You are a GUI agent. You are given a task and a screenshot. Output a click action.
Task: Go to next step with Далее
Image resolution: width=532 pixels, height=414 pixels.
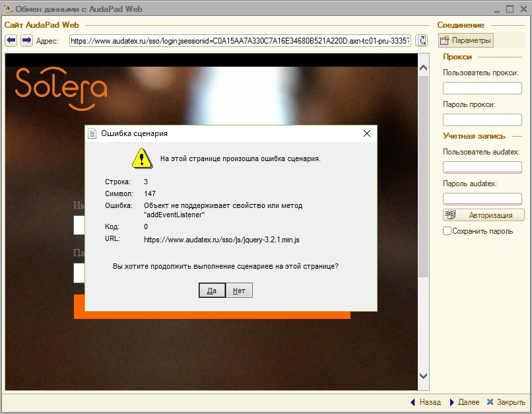(464, 402)
